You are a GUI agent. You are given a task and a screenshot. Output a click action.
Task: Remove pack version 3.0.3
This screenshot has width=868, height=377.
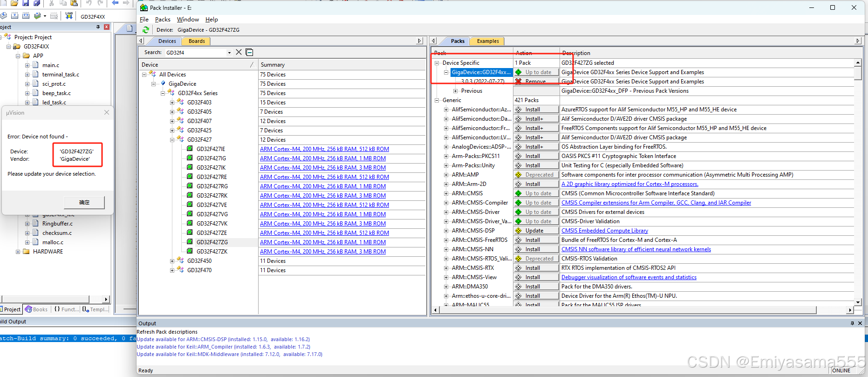point(536,81)
